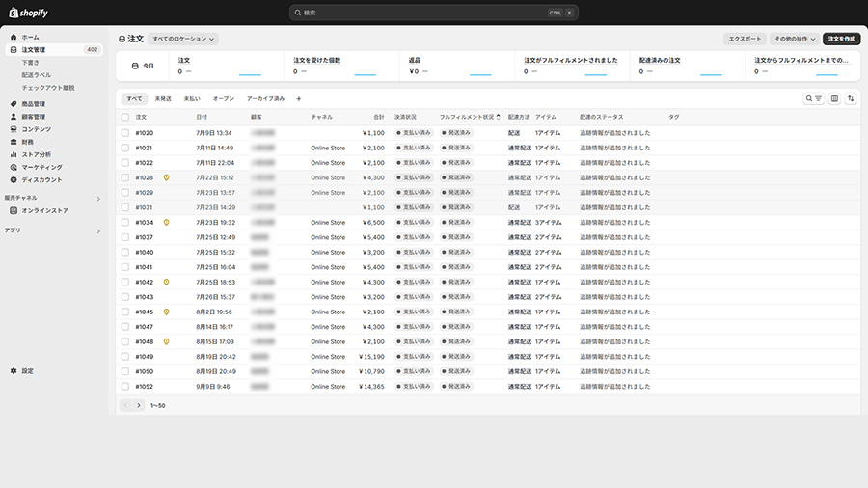This screenshot has height=488, width=868.
Task: Expand the 販売チャネル section chevron
Action: [98, 199]
